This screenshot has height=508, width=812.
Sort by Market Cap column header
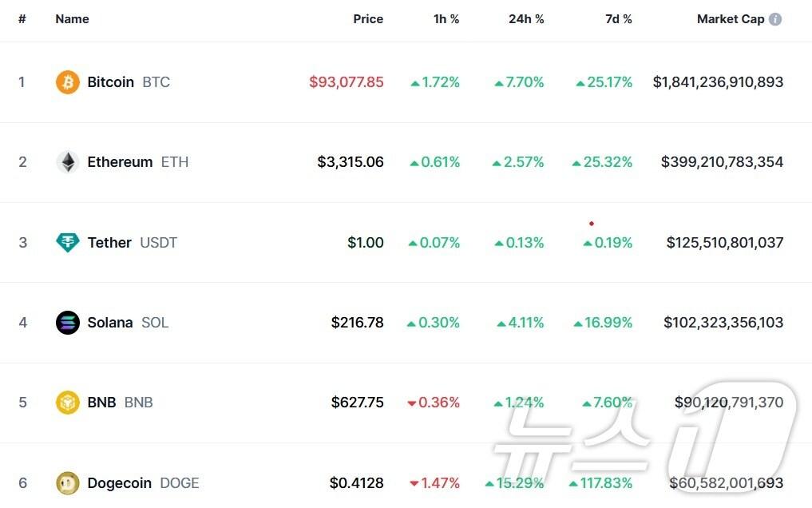click(730, 19)
